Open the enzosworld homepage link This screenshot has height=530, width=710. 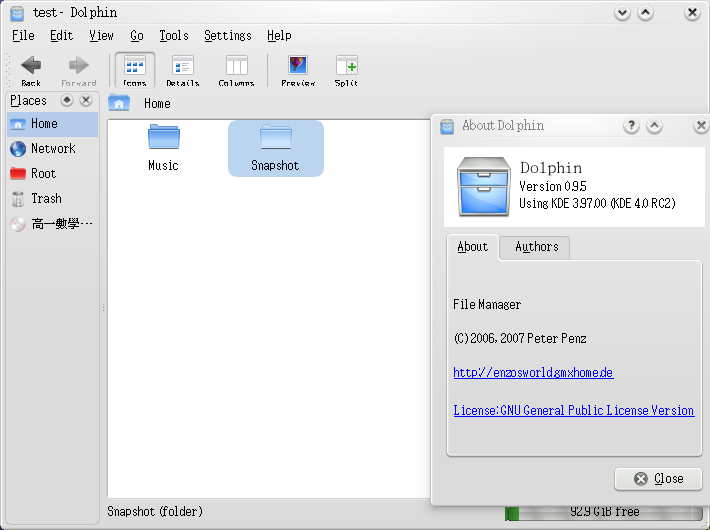point(533,372)
